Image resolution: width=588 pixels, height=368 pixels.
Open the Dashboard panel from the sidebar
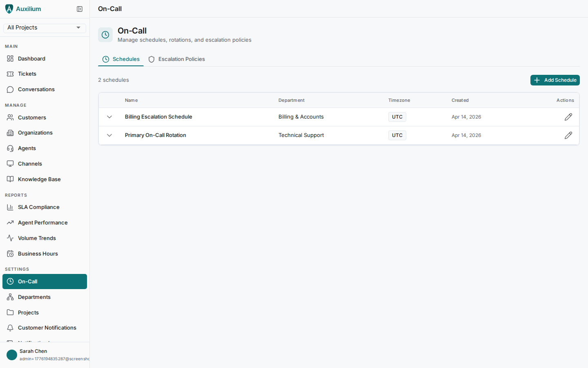(x=31, y=58)
